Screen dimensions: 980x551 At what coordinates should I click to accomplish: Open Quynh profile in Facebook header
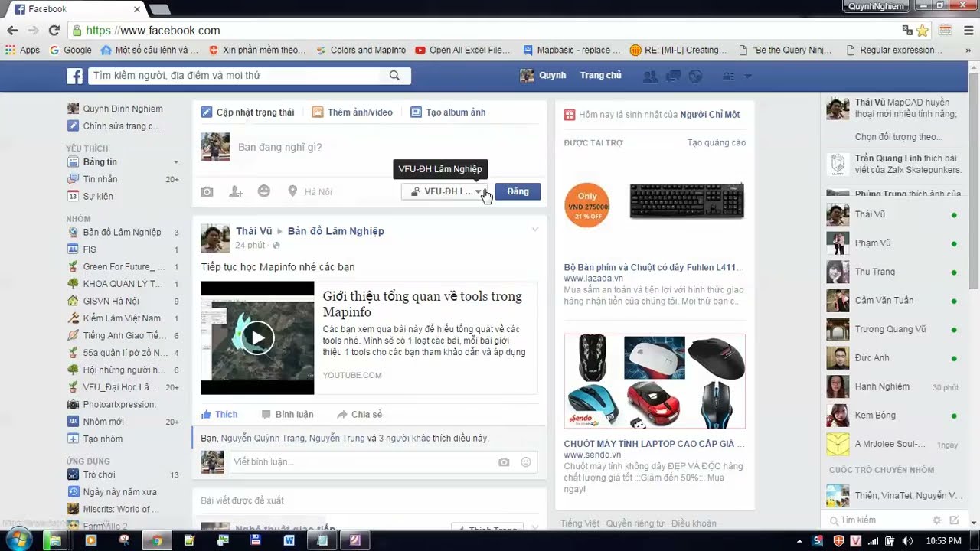pyautogui.click(x=543, y=76)
